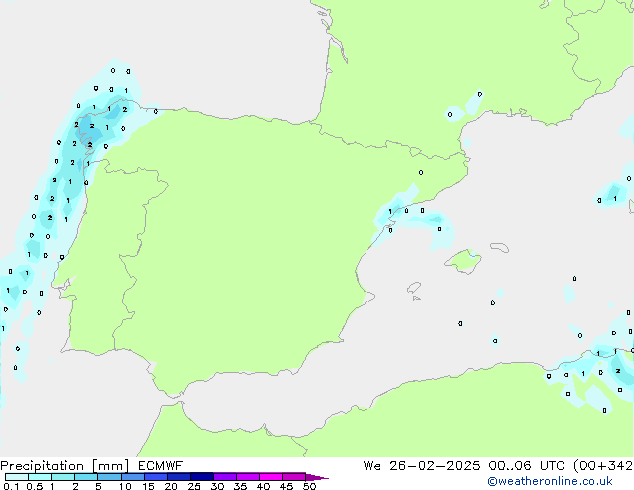Select the legend swatch between 20 and 25
This screenshot has width=634, height=490.
click(x=180, y=477)
